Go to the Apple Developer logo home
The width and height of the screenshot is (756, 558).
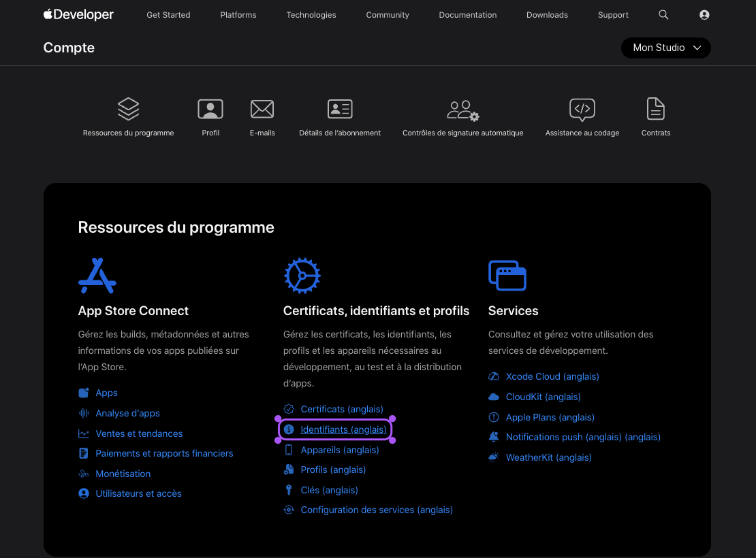pyautogui.click(x=78, y=14)
